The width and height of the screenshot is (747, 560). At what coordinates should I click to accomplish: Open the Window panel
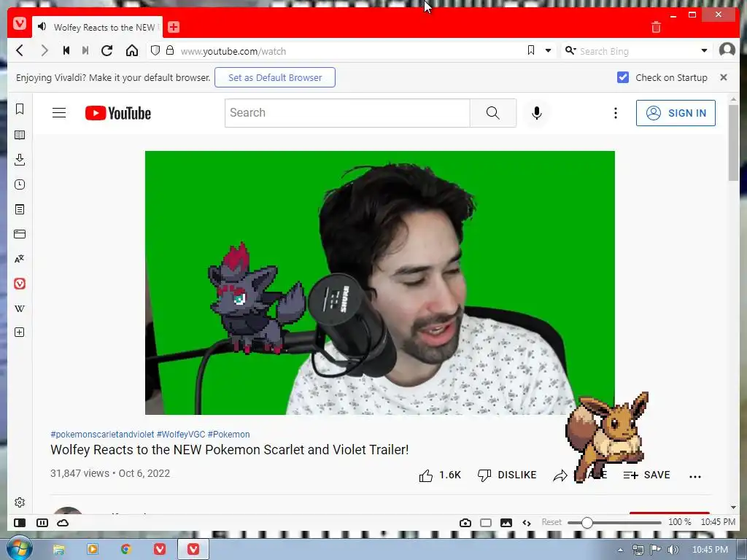20,234
